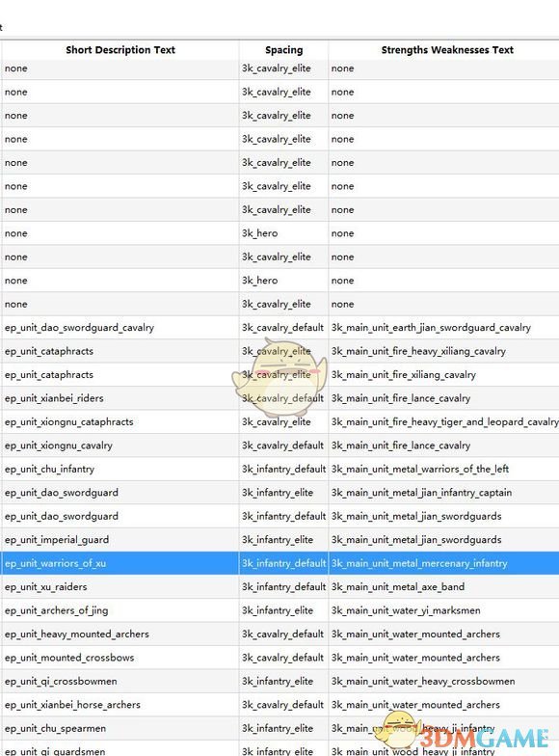
Task: Select the 3k_main_unit_earth_jian_swordguard_cavalry cell
Action: click(x=443, y=328)
